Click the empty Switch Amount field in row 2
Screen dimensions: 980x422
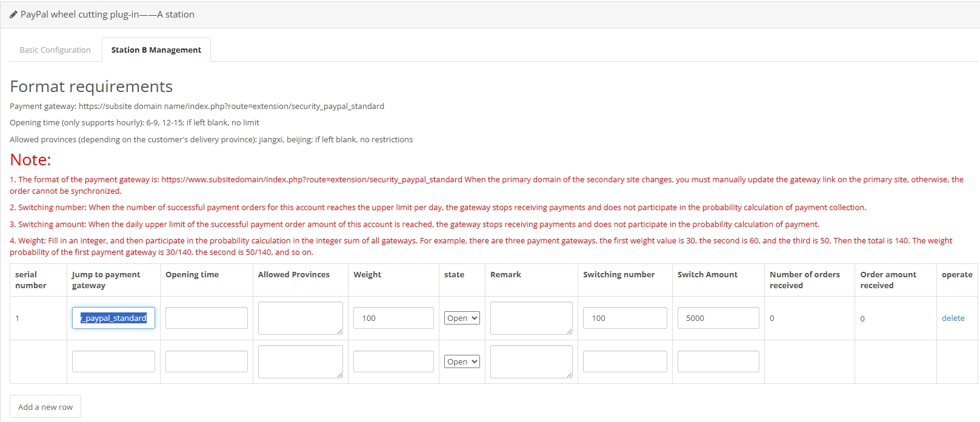(x=718, y=361)
